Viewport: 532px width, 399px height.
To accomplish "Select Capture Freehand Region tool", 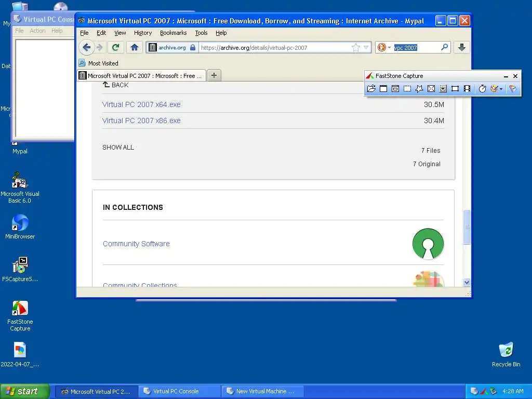I will tap(419, 88).
